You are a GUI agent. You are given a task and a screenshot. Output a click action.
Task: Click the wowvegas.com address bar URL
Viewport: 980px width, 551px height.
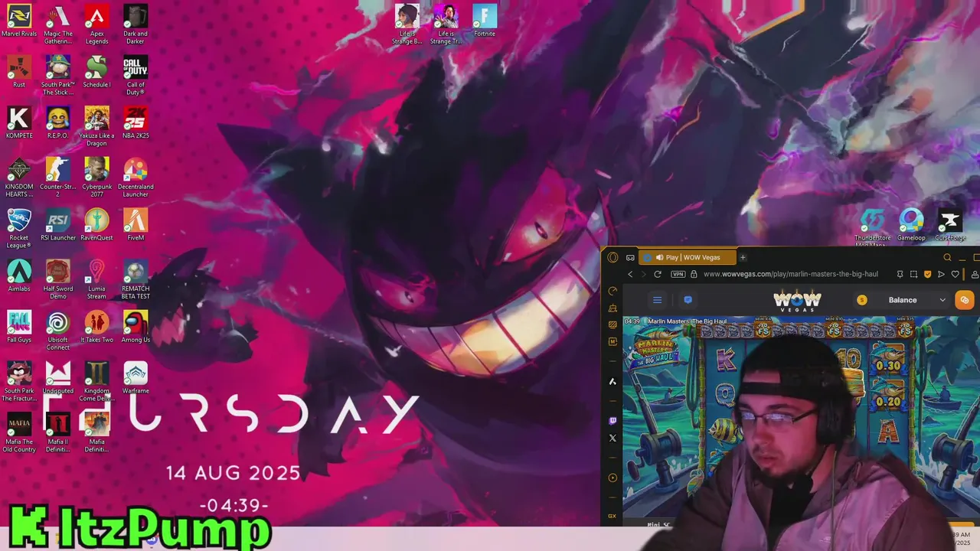pyautogui.click(x=790, y=274)
